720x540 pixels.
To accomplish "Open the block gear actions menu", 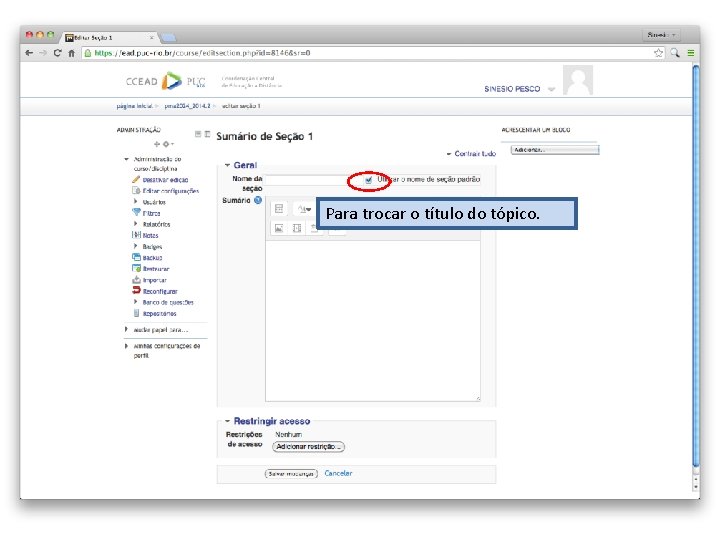I will pos(167,144).
